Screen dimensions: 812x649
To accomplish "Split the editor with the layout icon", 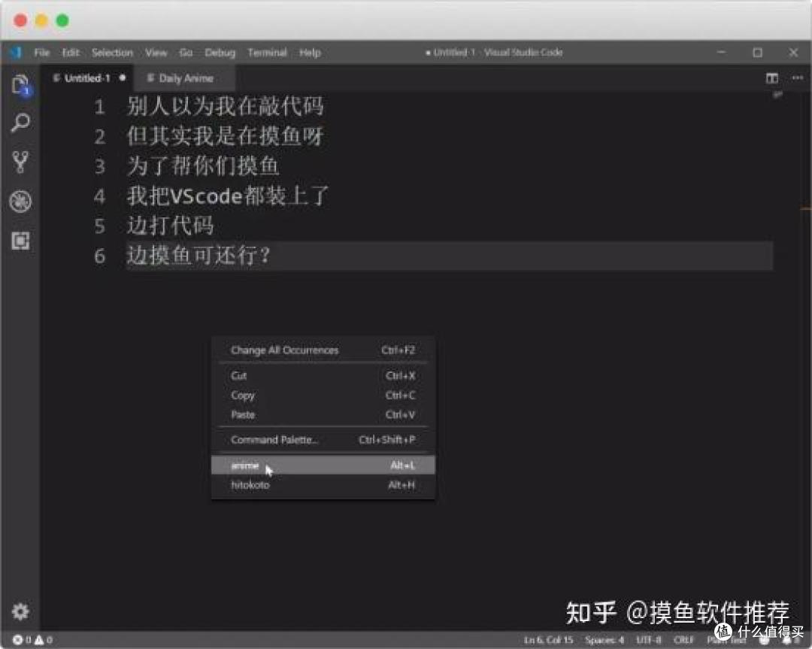I will [x=771, y=78].
